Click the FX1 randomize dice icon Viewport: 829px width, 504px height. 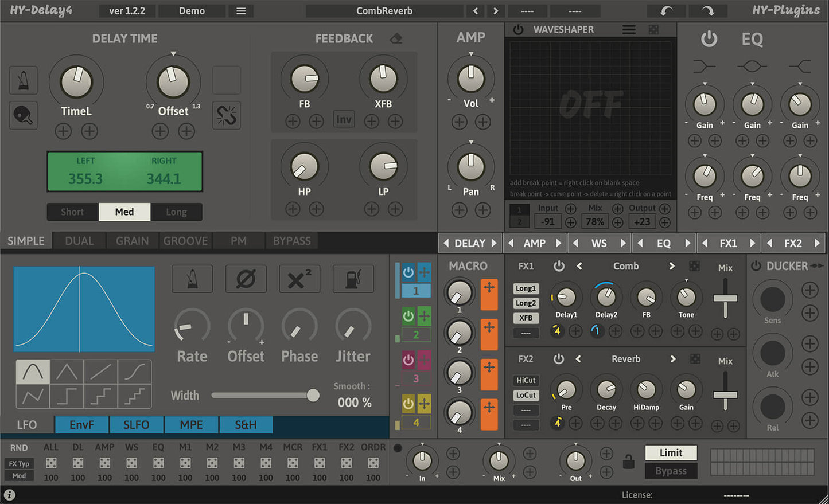pos(694,266)
